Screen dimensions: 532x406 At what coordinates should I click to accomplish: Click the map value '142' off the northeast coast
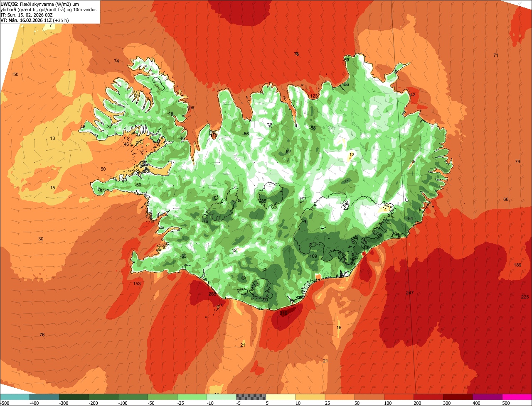click(412, 95)
